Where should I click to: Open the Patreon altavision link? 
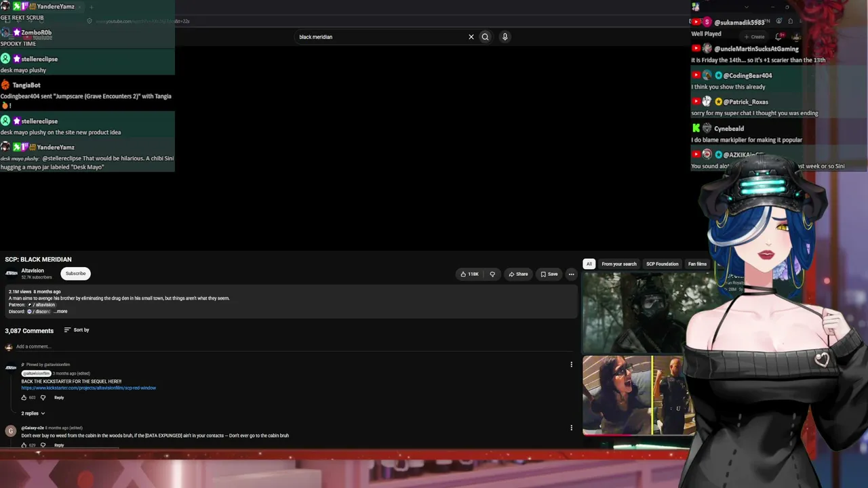(x=41, y=305)
